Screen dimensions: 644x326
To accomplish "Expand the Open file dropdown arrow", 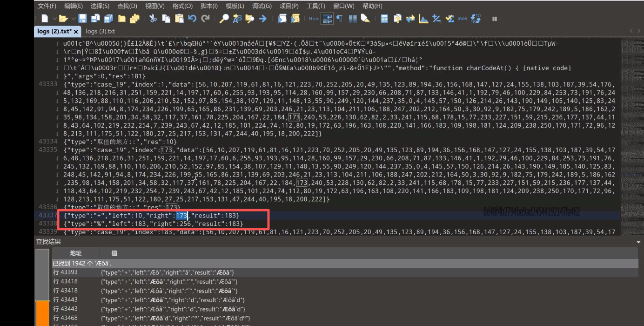I will (73, 19).
